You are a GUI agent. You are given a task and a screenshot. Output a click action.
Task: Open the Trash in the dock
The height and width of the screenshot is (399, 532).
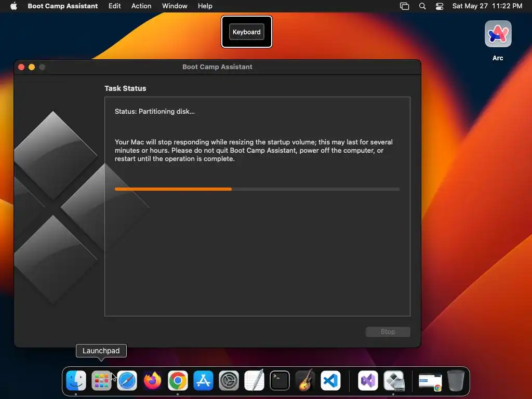456,381
